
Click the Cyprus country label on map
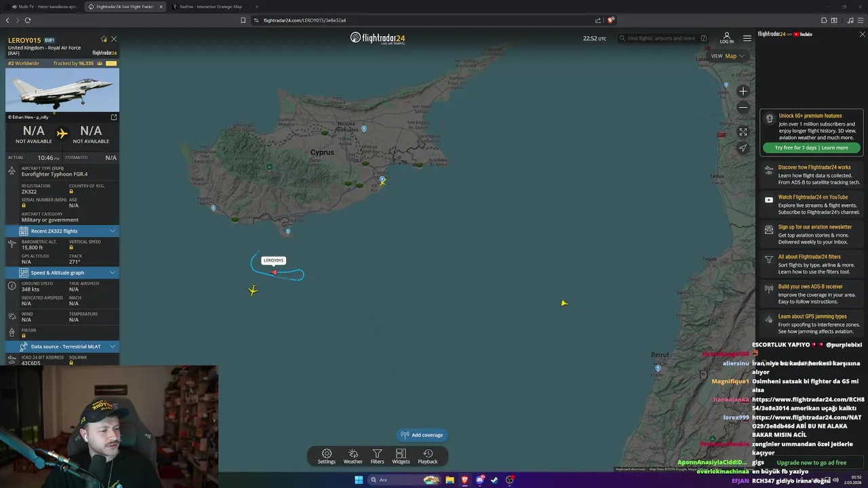pos(322,152)
